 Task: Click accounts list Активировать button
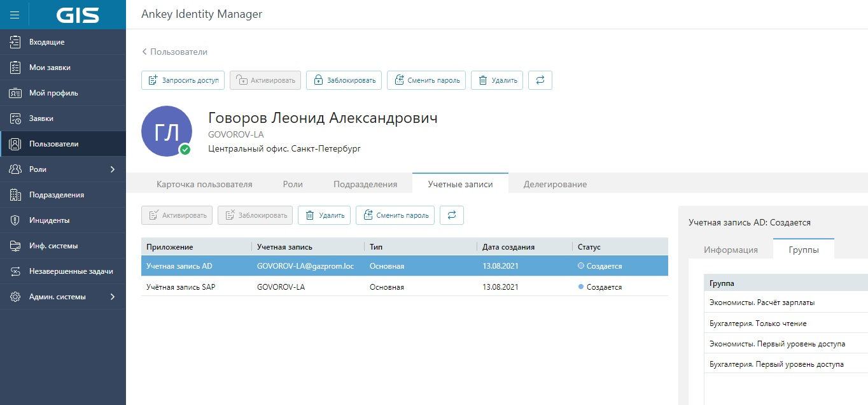(x=177, y=215)
